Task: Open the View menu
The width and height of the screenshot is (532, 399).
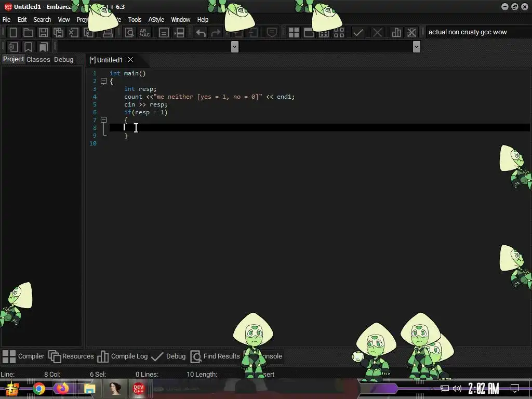Action: (64, 20)
